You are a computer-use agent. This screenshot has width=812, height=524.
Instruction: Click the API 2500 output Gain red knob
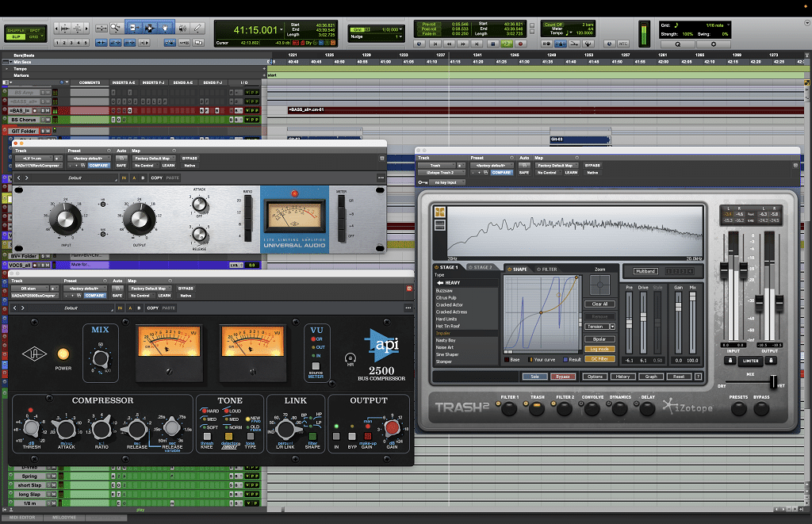click(392, 428)
